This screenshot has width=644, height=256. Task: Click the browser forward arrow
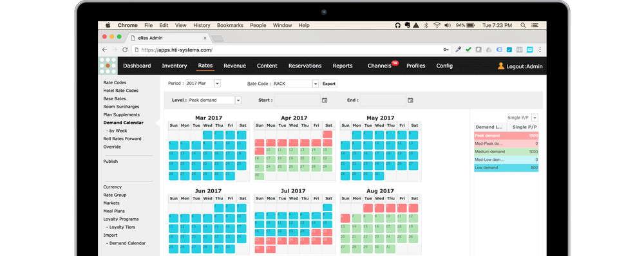[115, 50]
